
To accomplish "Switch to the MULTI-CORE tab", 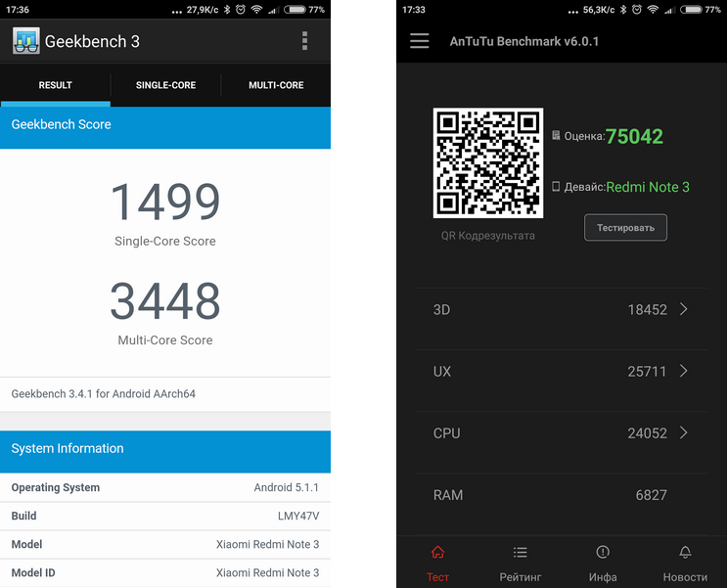I will coord(276,85).
